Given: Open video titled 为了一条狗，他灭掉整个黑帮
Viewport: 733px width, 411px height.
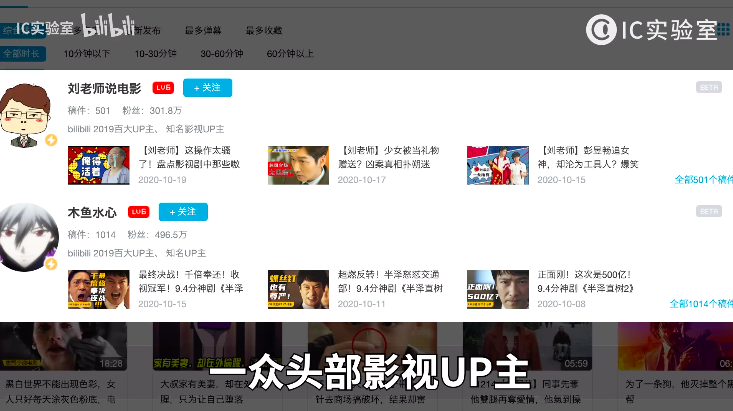Looking at the screenshot, I should [679, 391].
